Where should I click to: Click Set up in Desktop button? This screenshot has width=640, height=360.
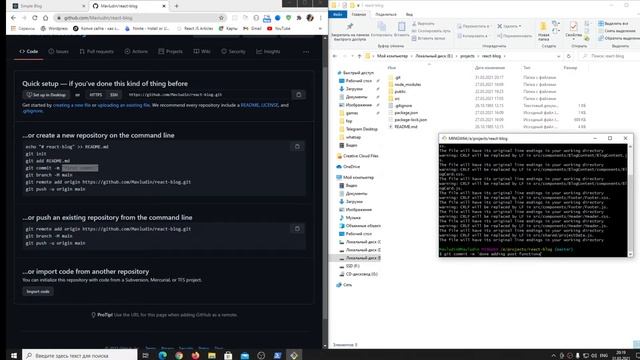[46, 95]
